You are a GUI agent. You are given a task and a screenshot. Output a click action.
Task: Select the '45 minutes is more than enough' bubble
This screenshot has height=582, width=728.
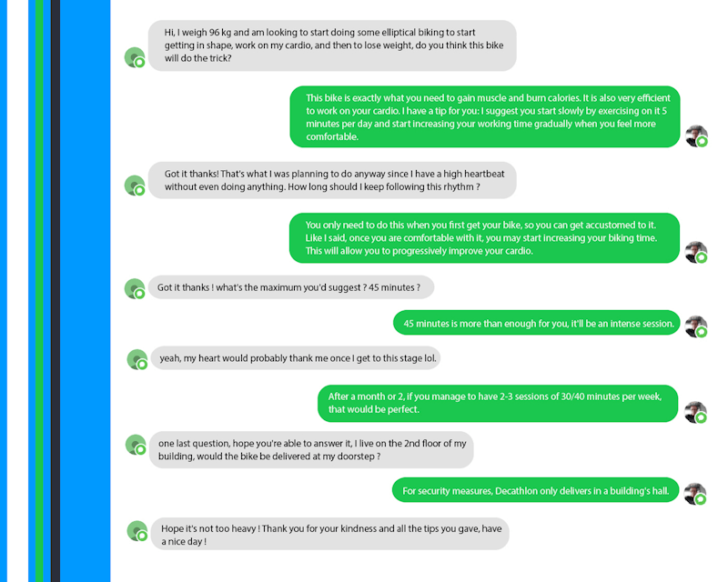tap(536, 323)
